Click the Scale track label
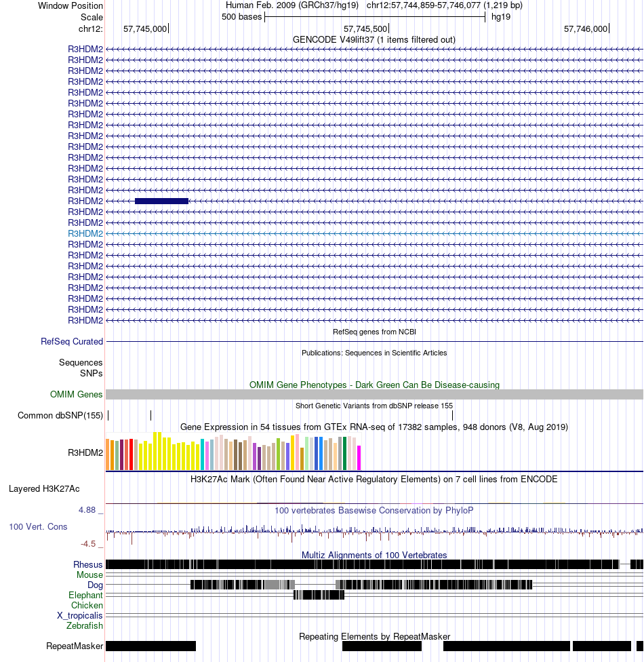The height and width of the screenshot is (662, 644). coord(92,18)
